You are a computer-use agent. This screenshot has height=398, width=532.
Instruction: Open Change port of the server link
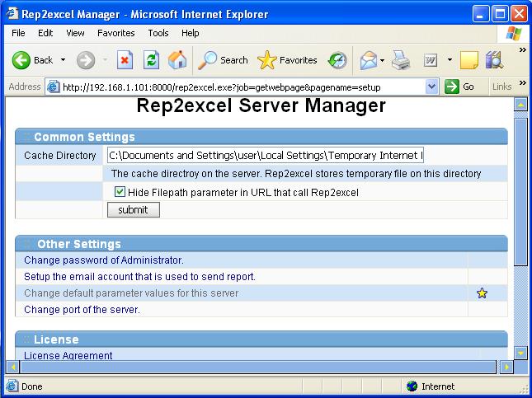tap(82, 310)
